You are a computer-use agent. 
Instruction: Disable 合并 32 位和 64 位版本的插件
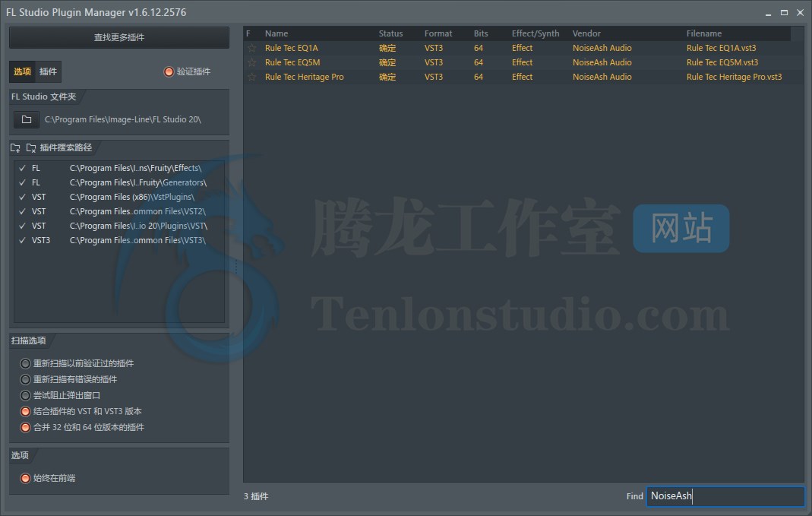25,427
